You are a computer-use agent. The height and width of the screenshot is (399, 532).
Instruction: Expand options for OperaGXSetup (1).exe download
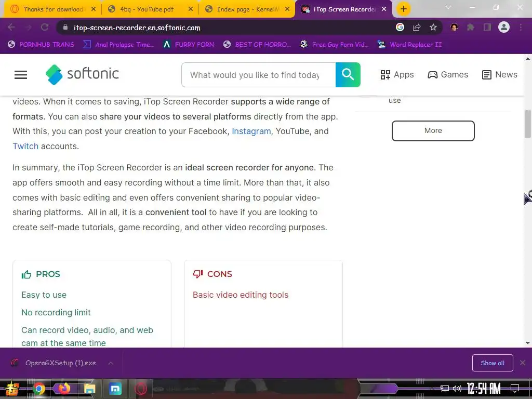pos(111,363)
